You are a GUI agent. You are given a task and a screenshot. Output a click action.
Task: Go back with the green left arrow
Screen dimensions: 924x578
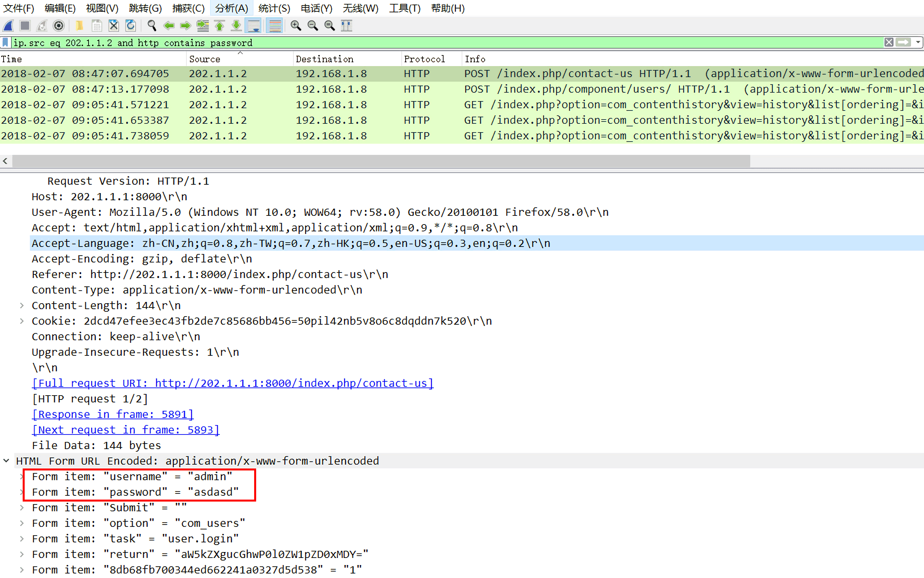coord(169,26)
